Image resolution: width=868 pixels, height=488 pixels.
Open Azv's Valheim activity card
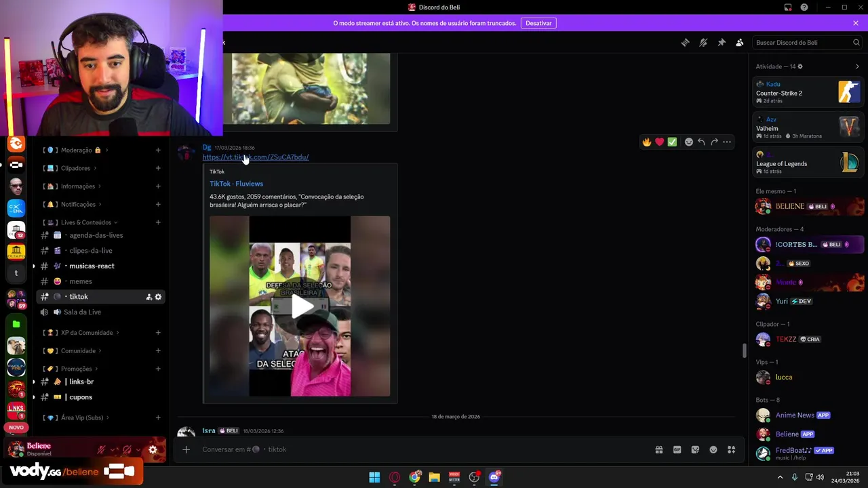808,127
